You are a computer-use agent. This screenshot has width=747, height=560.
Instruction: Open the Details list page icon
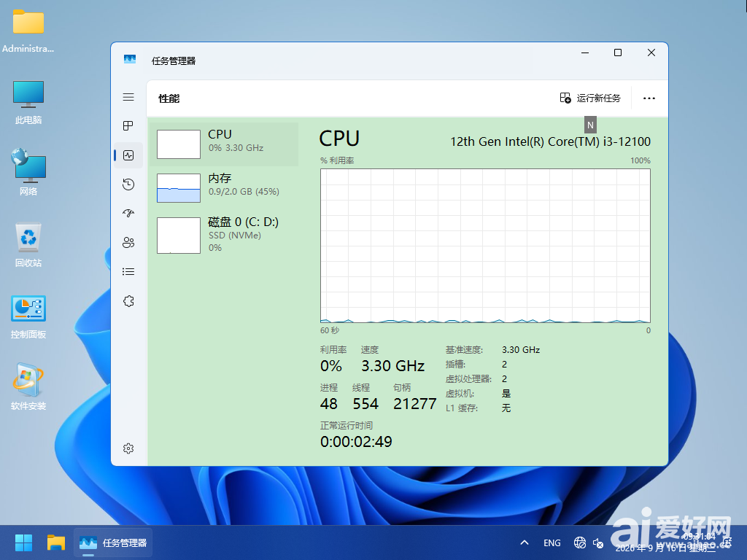click(x=128, y=271)
